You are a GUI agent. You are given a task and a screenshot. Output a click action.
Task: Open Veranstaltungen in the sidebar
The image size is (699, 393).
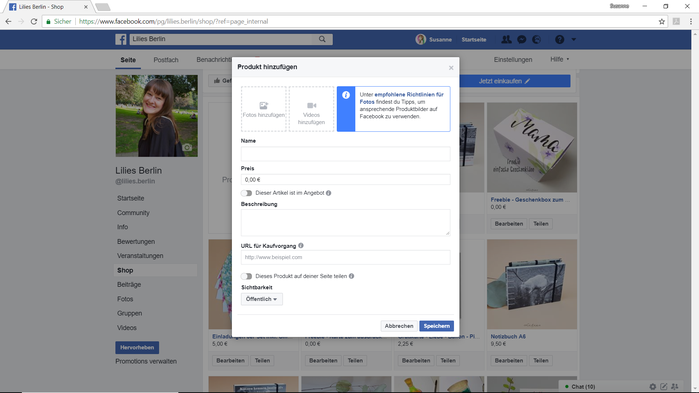[x=140, y=256]
